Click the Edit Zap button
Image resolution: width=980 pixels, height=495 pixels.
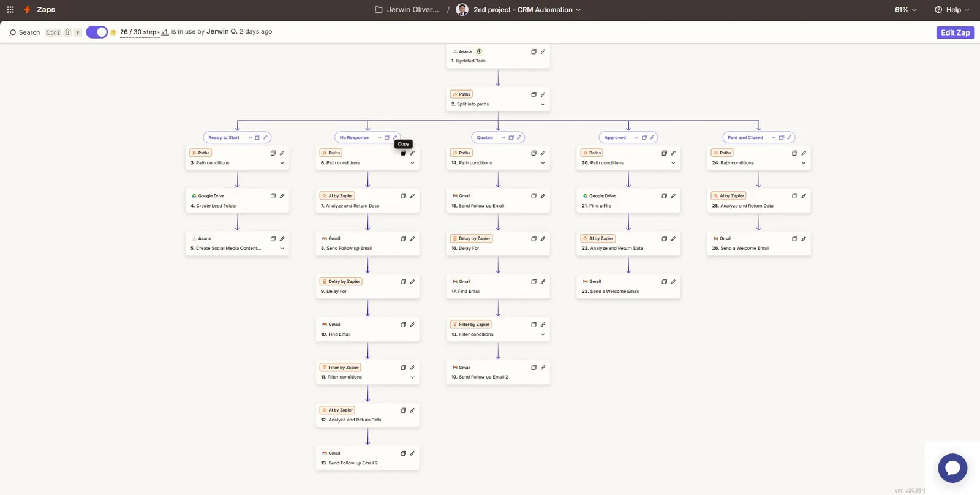pos(956,32)
